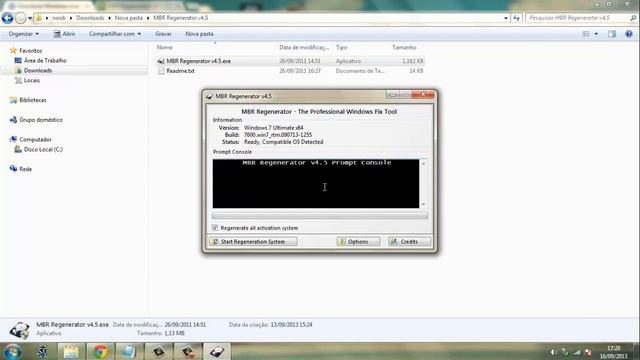Sort by Nome column header
Image resolution: width=640 pixels, height=360 pixels.
[164, 47]
